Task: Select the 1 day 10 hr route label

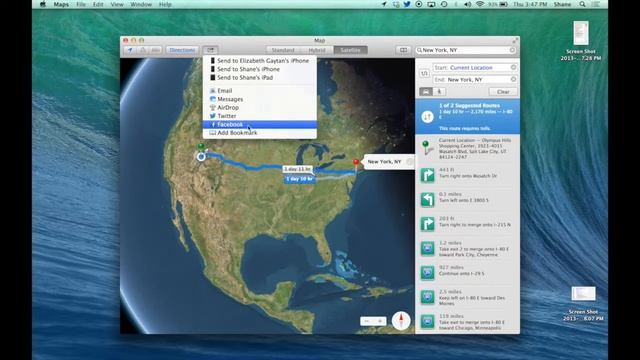Action: click(x=300, y=179)
